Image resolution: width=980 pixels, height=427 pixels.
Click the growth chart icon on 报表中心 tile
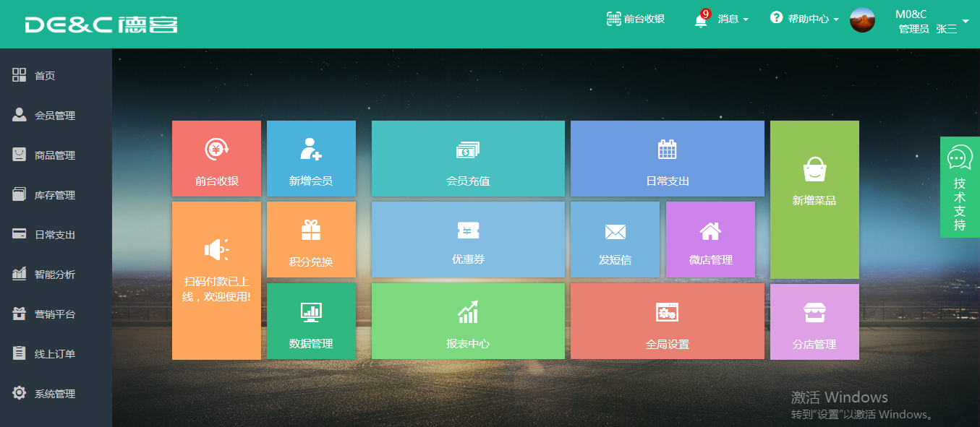pyautogui.click(x=468, y=311)
